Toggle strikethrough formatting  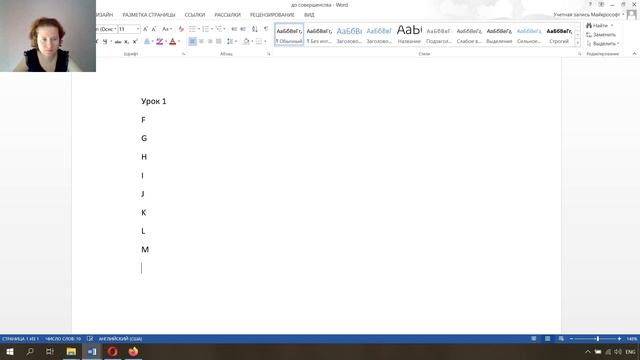[118, 41]
